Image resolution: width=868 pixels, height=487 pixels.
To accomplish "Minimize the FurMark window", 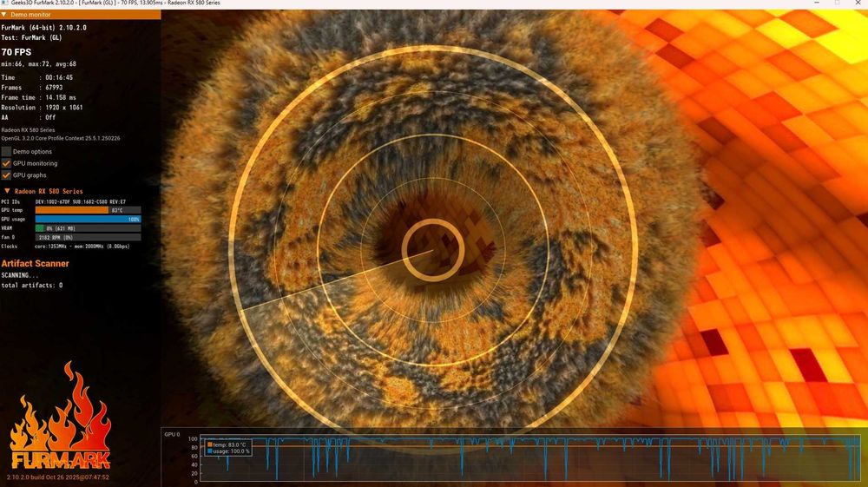I will pos(817,3).
